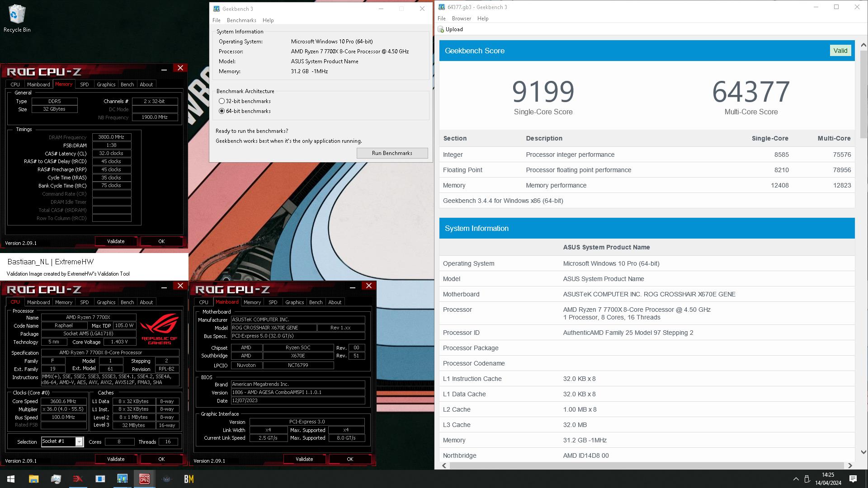Switch to SPD tab in Memory CPU-Z window

tap(84, 84)
